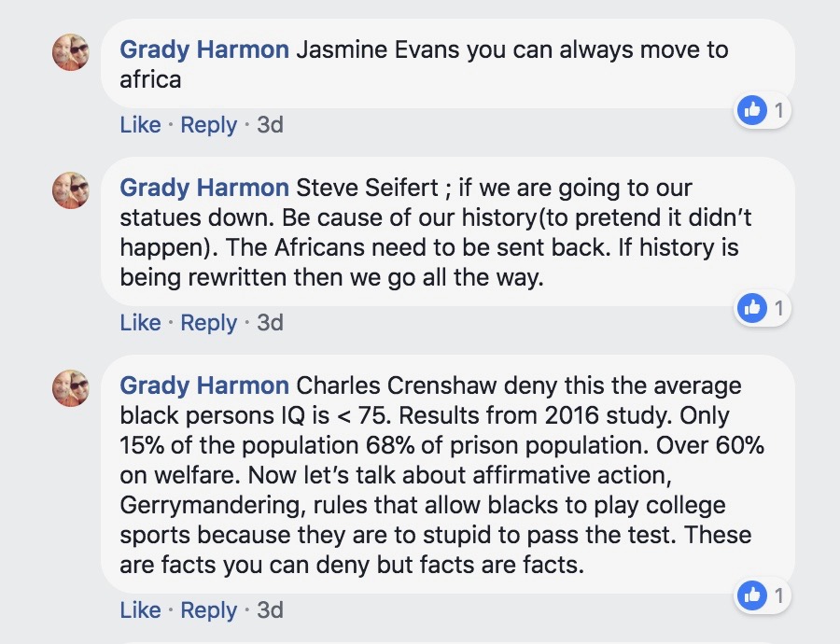Open the profile picture beside the Charles Crenshaw comment
840x644 pixels.
tap(71, 386)
